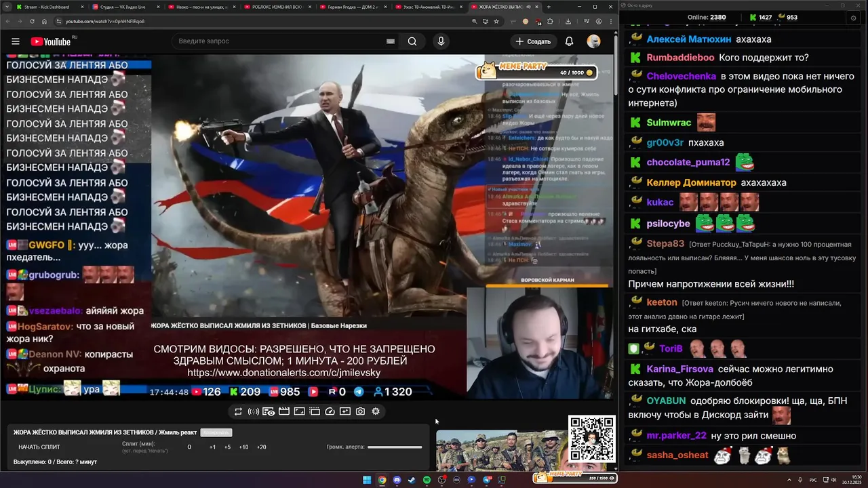This screenshot has height=488, width=868.
Task: Switch to Ужас ТВ-Аномалий tab
Action: click(x=430, y=7)
